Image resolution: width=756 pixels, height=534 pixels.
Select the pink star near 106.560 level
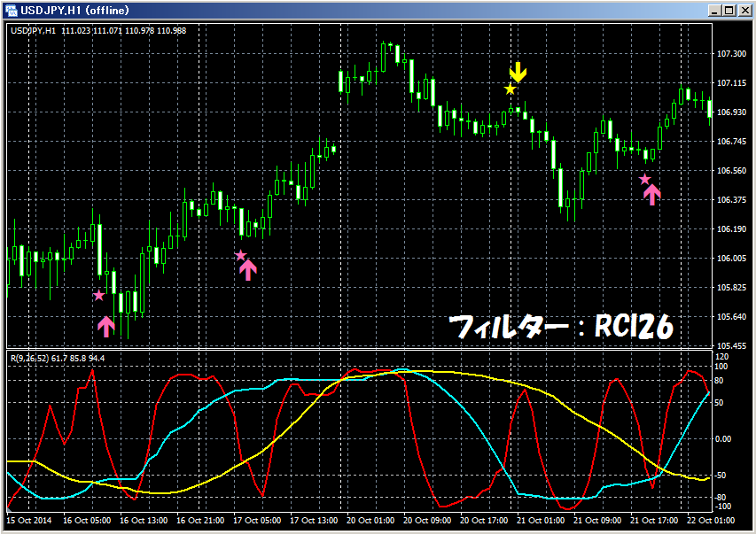(x=644, y=180)
